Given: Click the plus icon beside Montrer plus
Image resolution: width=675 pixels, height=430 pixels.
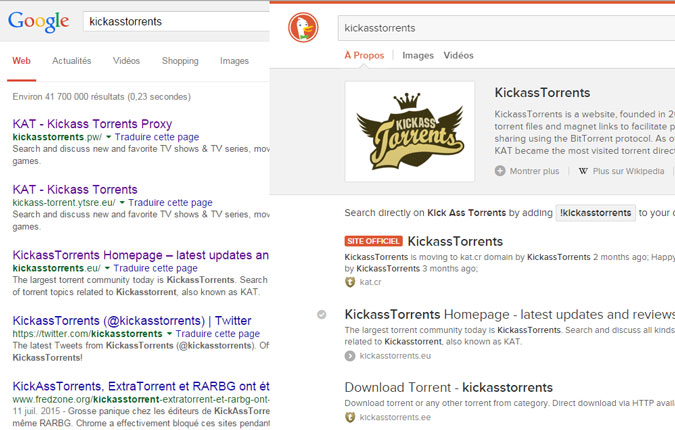Looking at the screenshot, I should tap(500, 171).
